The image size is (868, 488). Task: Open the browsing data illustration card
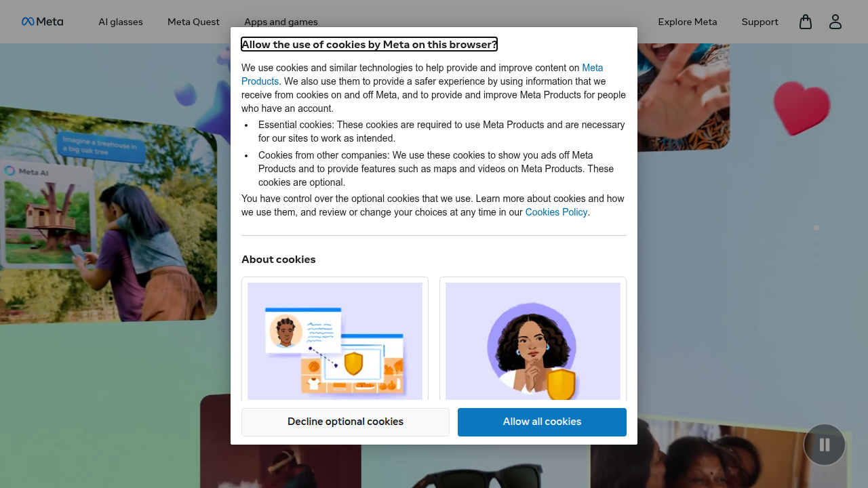pos(335,339)
